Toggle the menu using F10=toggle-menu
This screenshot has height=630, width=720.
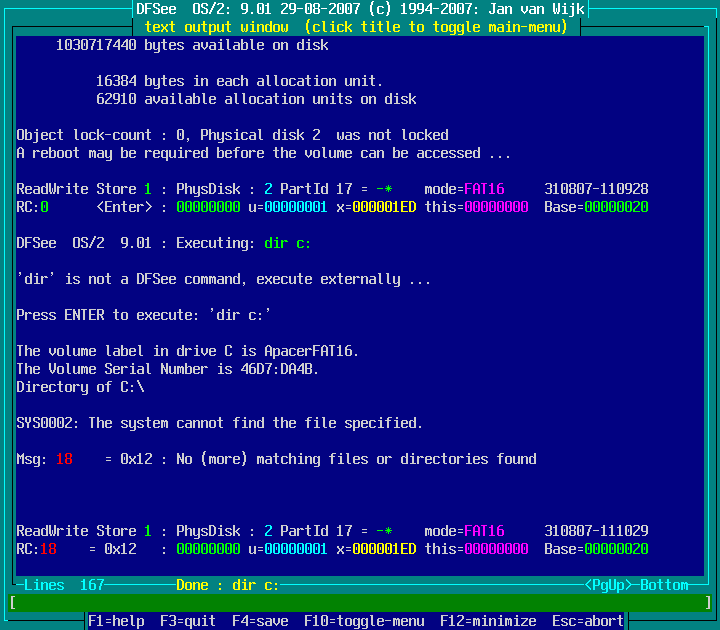(x=364, y=621)
